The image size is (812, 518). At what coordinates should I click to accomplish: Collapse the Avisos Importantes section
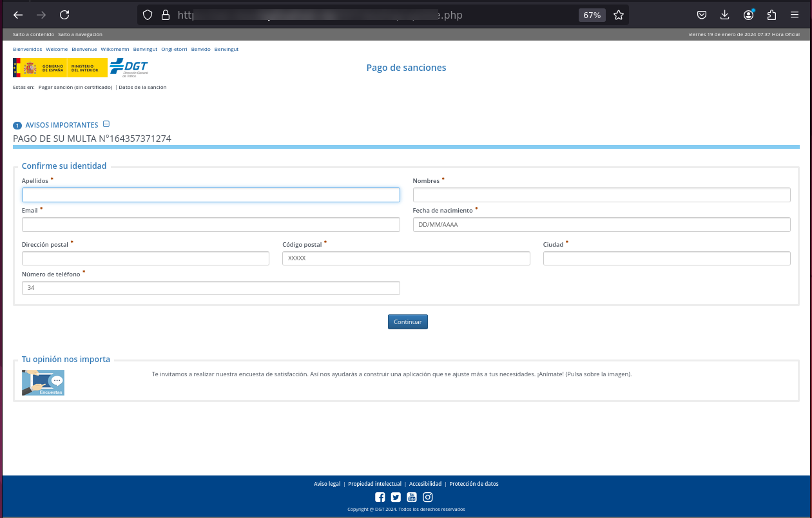pyautogui.click(x=106, y=124)
